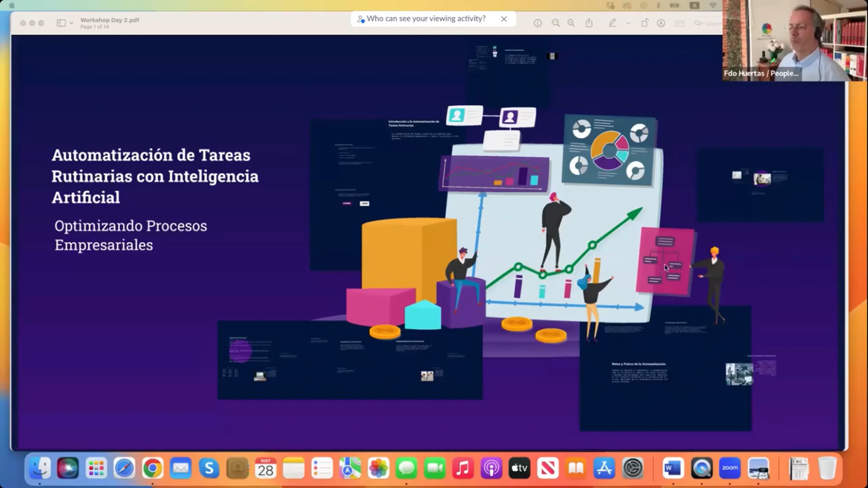
Task: Click the Inspector info icon in Preview toolbar
Action: [x=538, y=23]
